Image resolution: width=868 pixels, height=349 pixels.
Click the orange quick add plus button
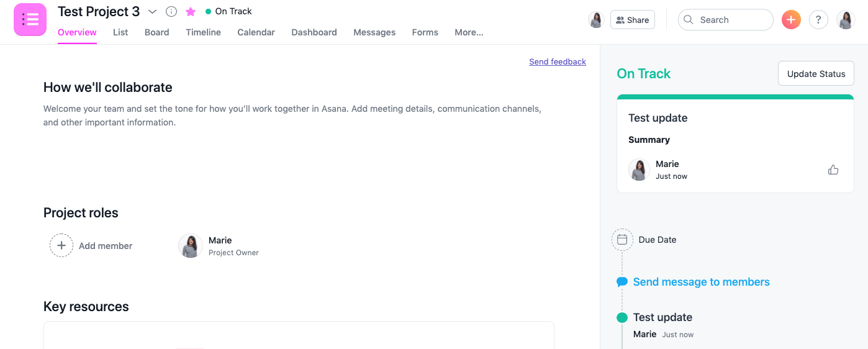[790, 20]
